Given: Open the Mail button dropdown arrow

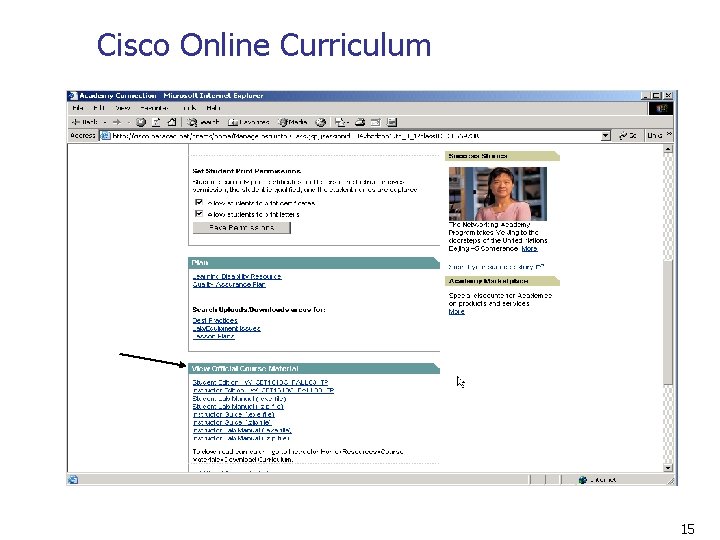Looking at the screenshot, I should [348, 122].
